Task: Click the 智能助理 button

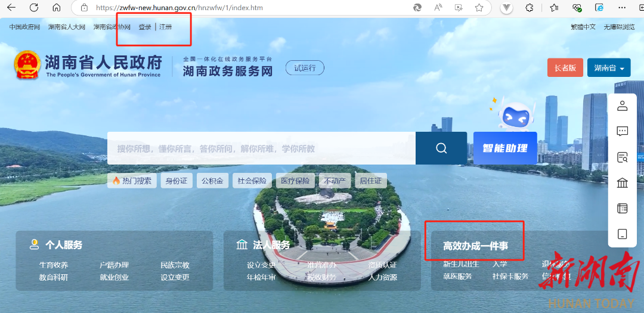Action: tap(505, 148)
